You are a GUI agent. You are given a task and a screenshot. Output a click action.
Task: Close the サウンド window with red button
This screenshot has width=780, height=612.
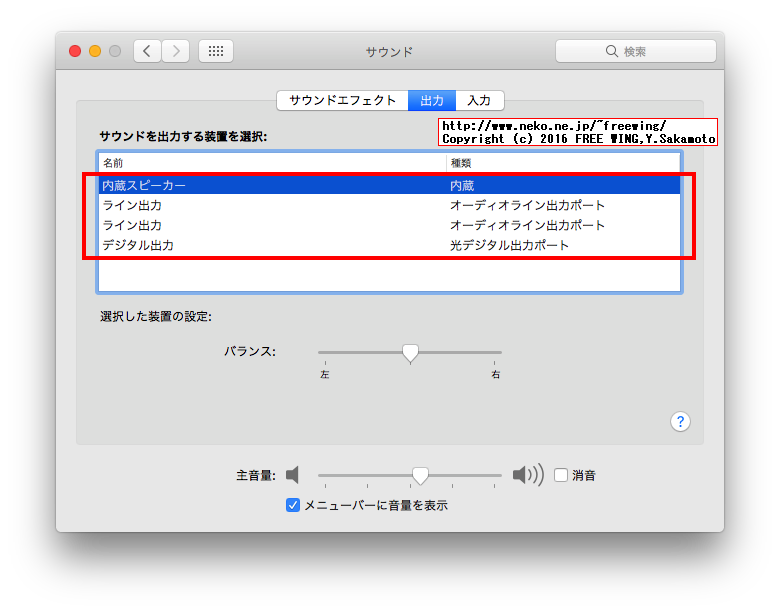(x=75, y=51)
